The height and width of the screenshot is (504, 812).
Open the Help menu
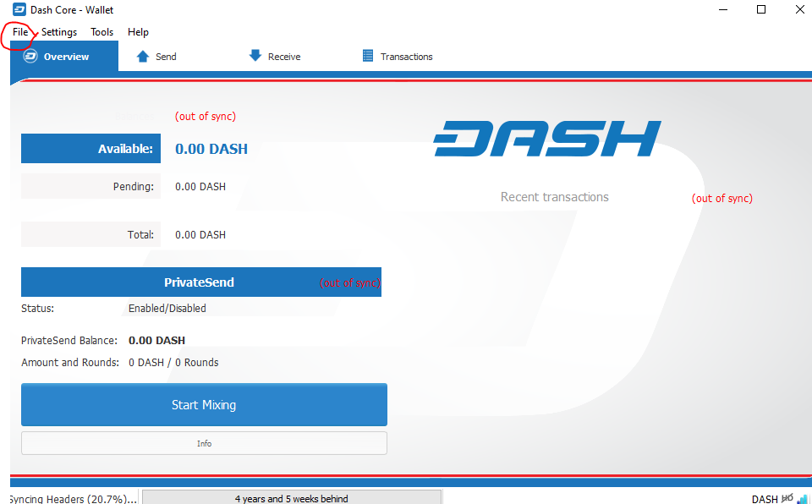point(138,32)
